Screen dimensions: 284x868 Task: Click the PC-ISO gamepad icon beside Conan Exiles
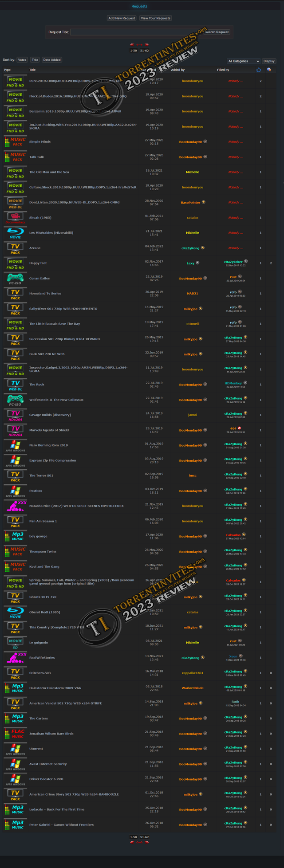pyautogui.click(x=16, y=279)
